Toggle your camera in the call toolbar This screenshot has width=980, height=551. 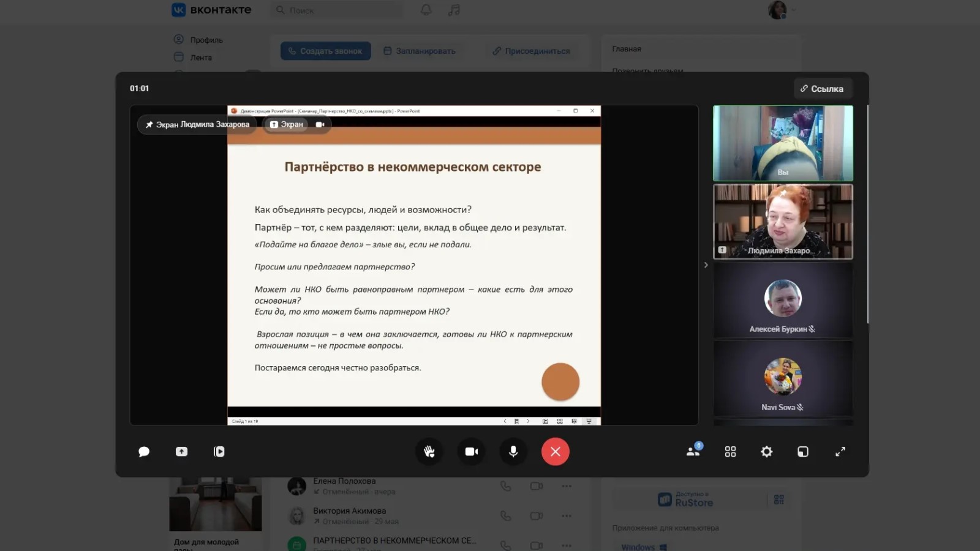point(471,452)
